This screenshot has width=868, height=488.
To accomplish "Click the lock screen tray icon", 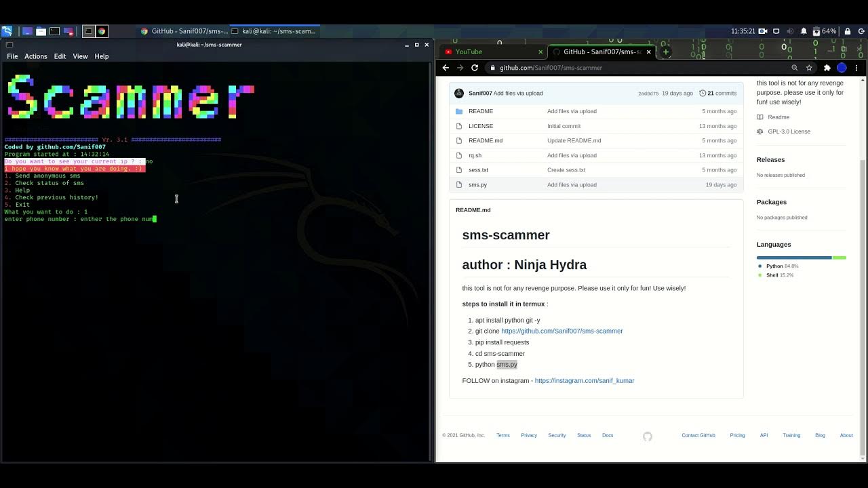I will (x=847, y=31).
